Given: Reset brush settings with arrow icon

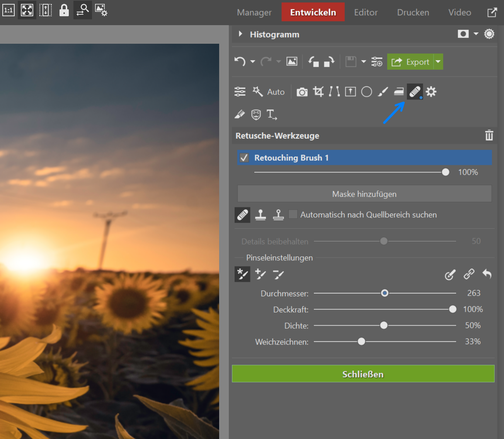Looking at the screenshot, I should pos(487,274).
